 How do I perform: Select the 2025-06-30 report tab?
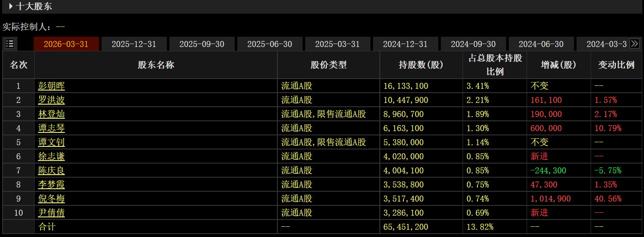point(270,44)
